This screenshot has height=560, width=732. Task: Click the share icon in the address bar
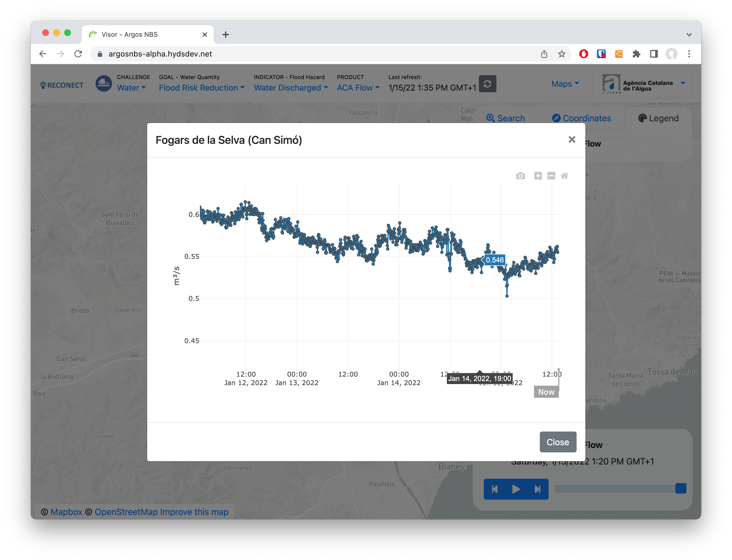point(544,54)
